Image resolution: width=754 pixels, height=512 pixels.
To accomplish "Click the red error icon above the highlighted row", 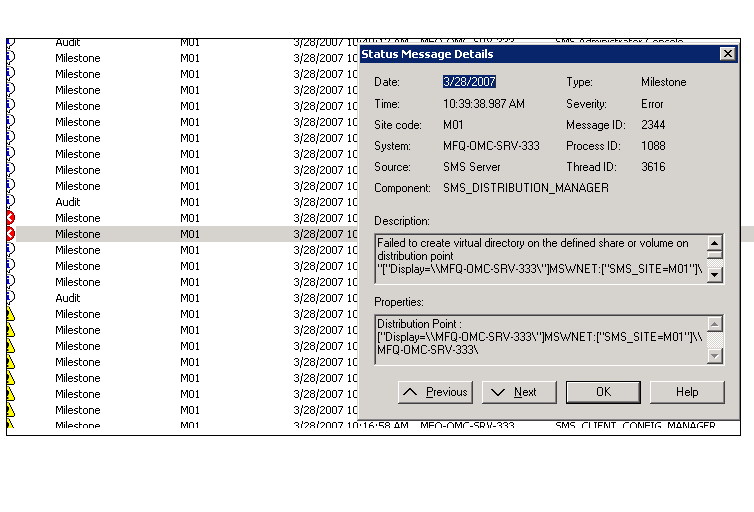I will pos(11,218).
